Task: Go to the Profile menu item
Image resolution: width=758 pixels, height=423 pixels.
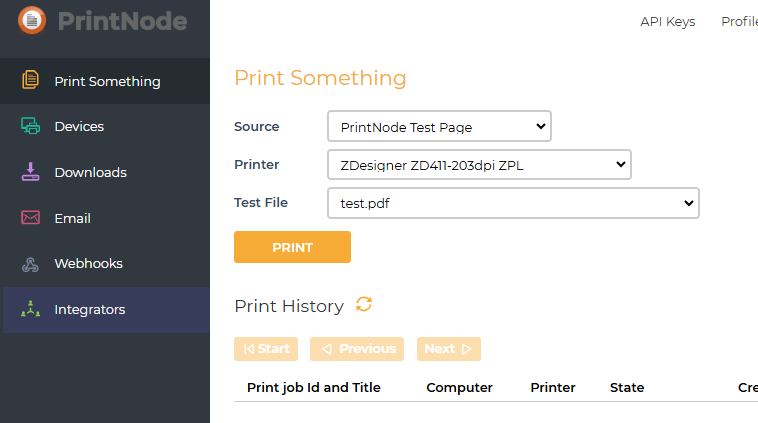Action: pos(740,22)
